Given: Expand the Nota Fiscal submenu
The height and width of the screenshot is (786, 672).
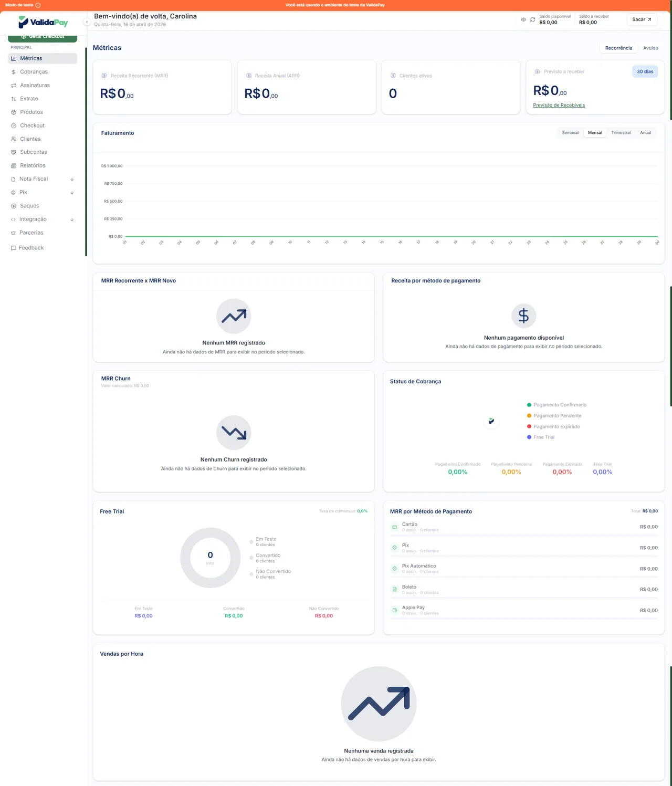Looking at the screenshot, I should pyautogui.click(x=72, y=179).
